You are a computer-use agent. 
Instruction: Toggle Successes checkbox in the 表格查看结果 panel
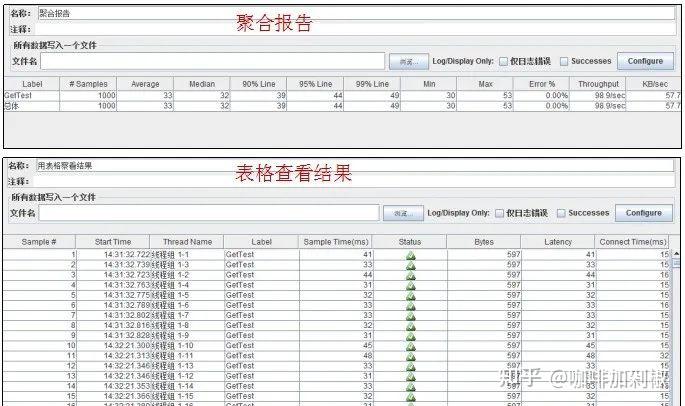561,213
